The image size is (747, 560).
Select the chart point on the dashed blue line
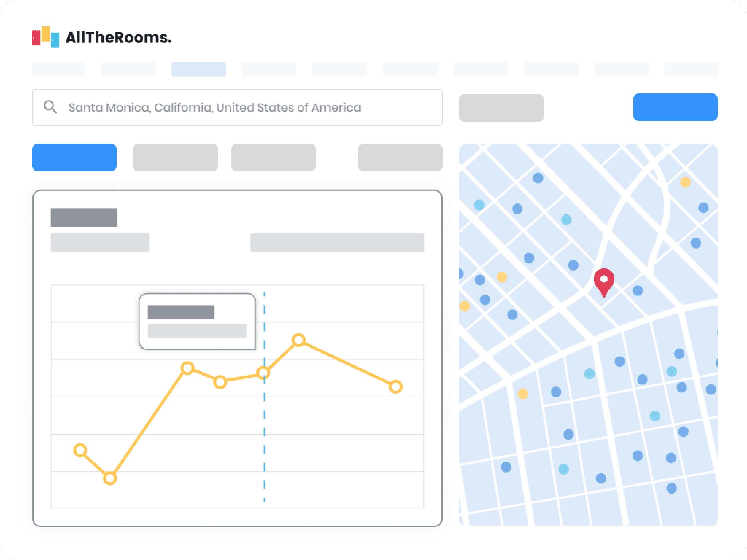click(263, 373)
